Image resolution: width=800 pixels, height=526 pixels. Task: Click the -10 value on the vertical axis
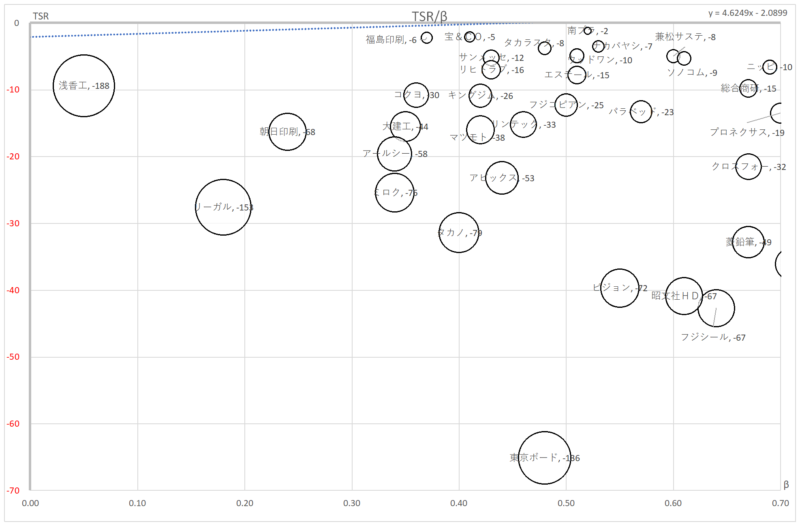[x=13, y=90]
